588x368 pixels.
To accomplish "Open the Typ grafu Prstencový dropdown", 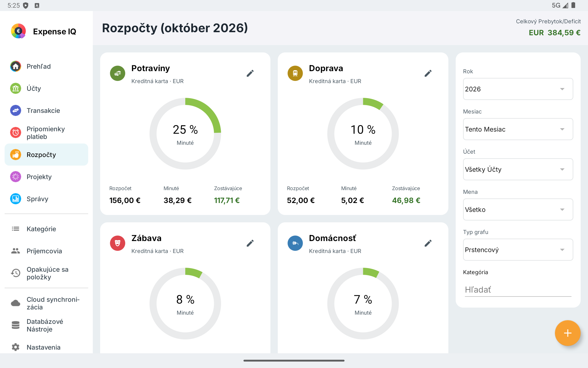I will [518, 250].
